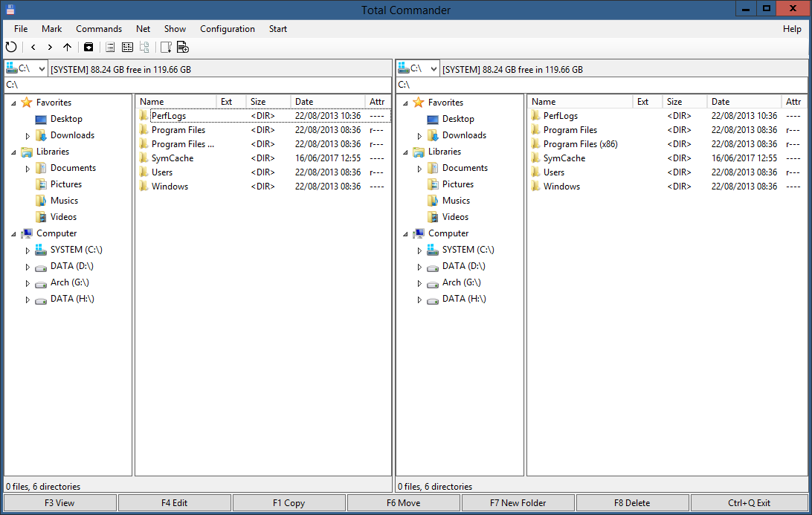This screenshot has width=812, height=515.
Task: Click the new file with plus icon
Action: coord(183,47)
